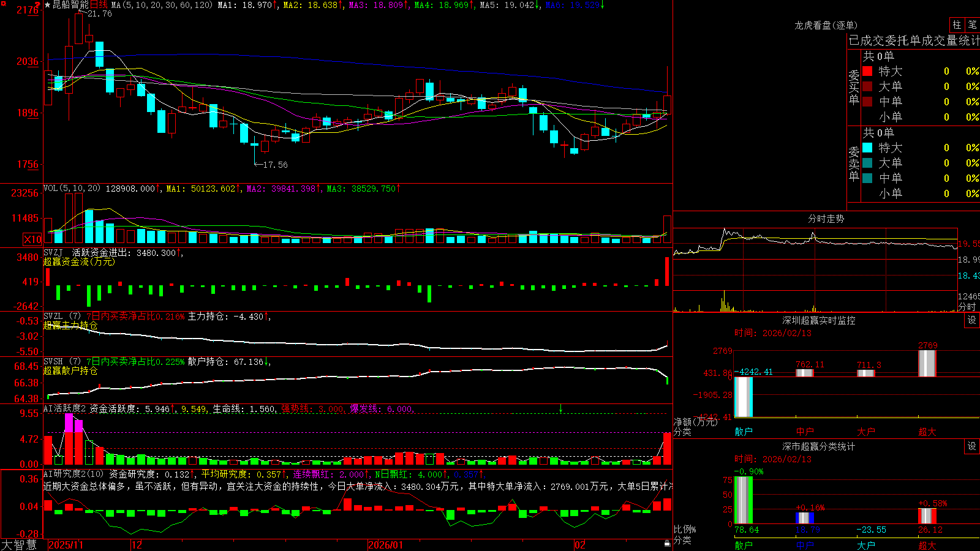Screen dimensions: 980x551
Task: Click the stock name 昆船智能
Action: point(70,5)
